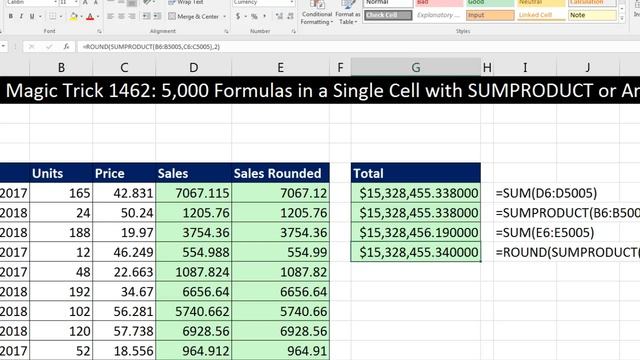The width and height of the screenshot is (640, 360).
Task: Confirm formula entry with check icon
Action: pos(49,47)
